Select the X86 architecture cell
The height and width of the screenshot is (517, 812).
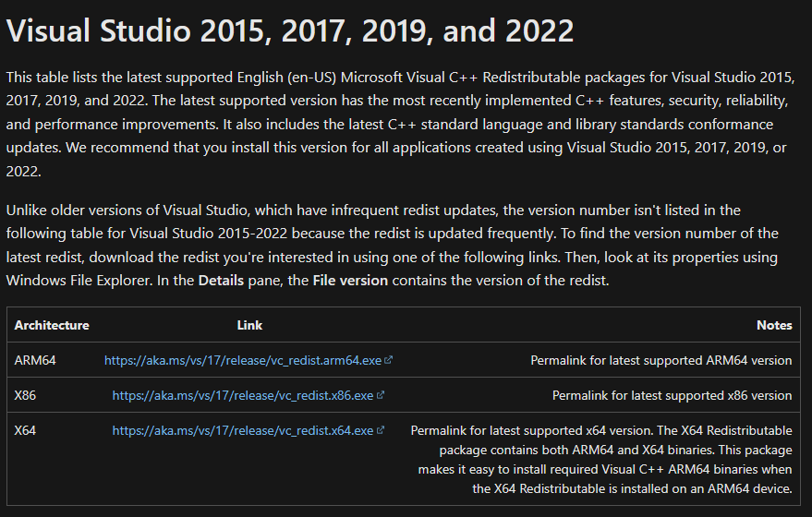click(x=26, y=395)
